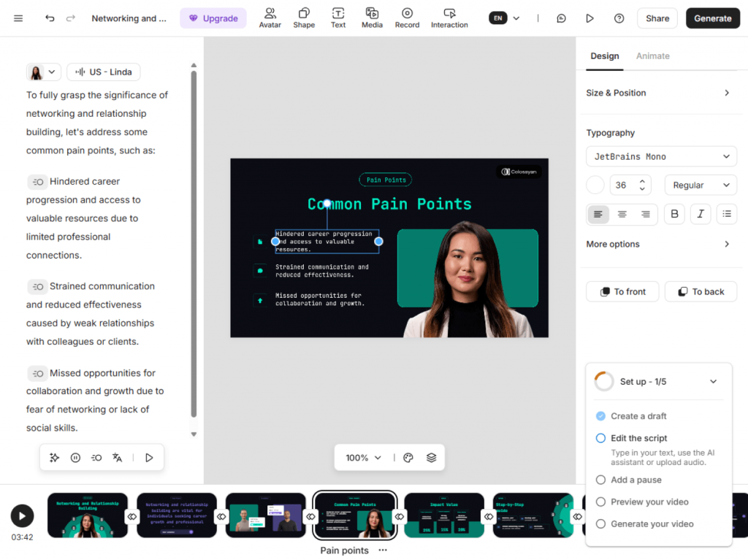This screenshot has width=748, height=560.
Task: Choose the US - Linda voice
Action: (104, 72)
